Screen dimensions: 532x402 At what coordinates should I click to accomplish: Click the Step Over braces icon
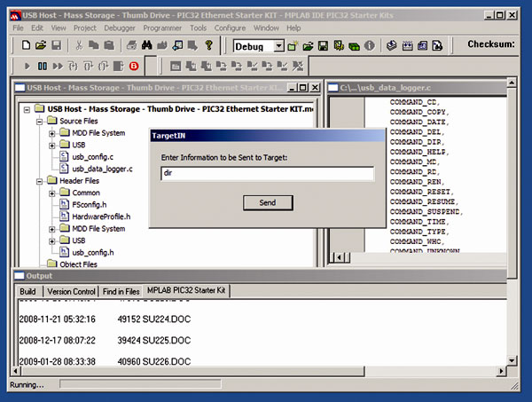(x=88, y=66)
